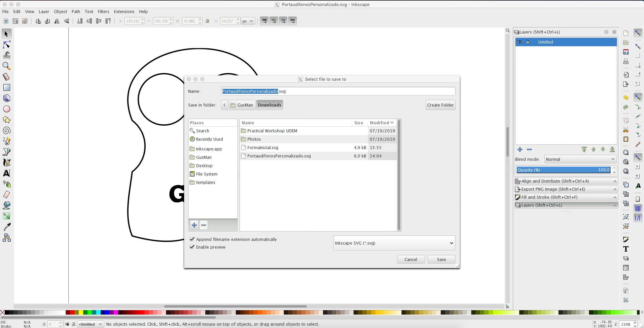Click Cancel button in save dialog
The height and width of the screenshot is (328, 644).
tap(411, 259)
